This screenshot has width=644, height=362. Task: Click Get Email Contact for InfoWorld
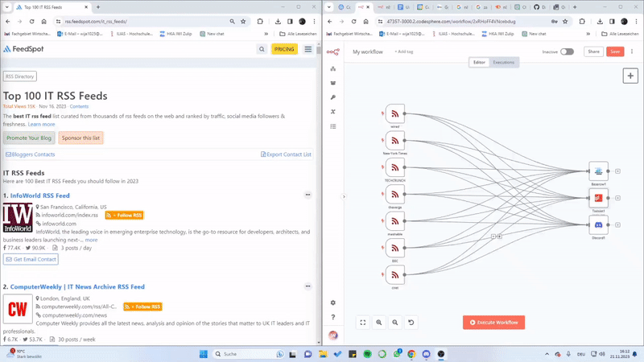pyautogui.click(x=31, y=259)
